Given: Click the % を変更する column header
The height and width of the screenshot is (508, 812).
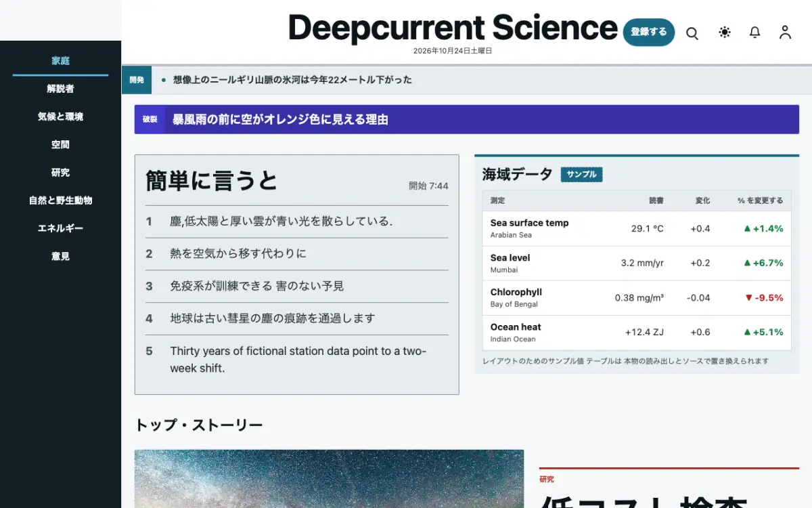Looking at the screenshot, I should click(x=760, y=200).
